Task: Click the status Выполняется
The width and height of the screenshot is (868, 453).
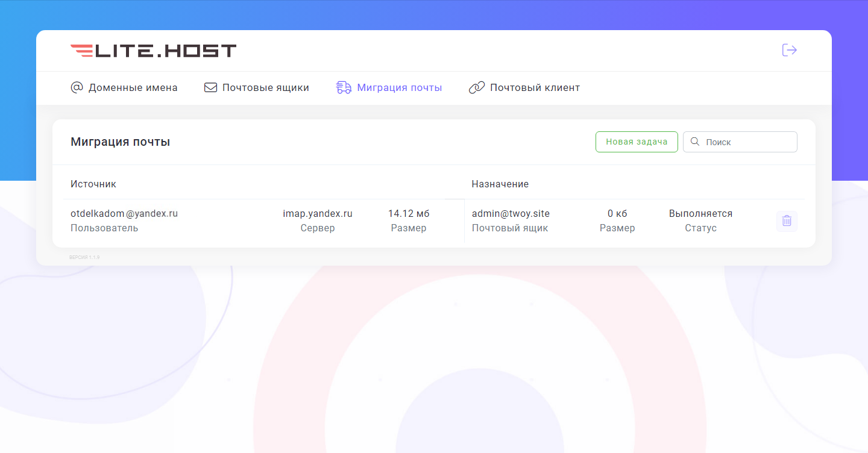Action: tap(700, 214)
